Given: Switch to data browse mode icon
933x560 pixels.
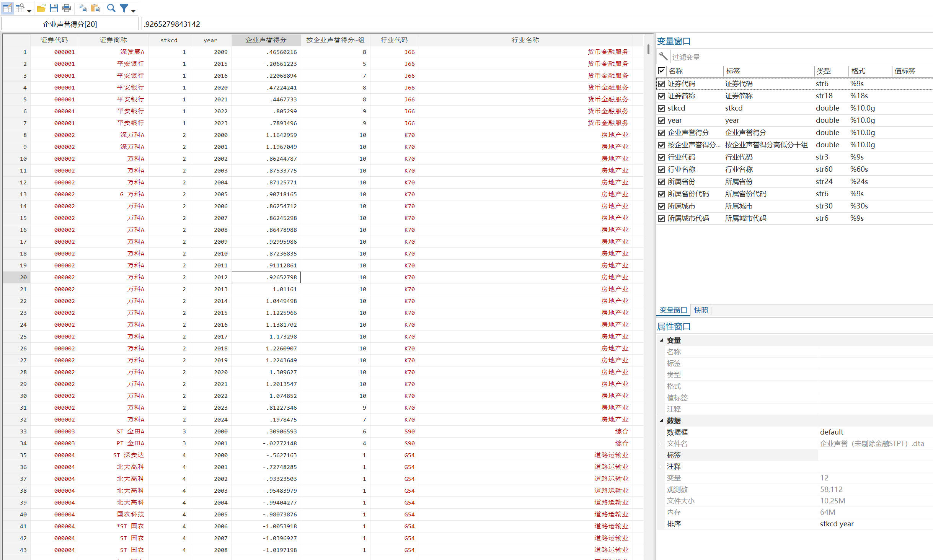Looking at the screenshot, I should point(20,8).
